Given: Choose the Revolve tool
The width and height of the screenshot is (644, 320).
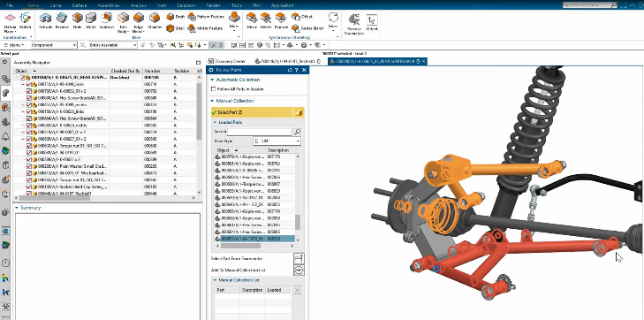Looking at the screenshot, I should [62, 21].
